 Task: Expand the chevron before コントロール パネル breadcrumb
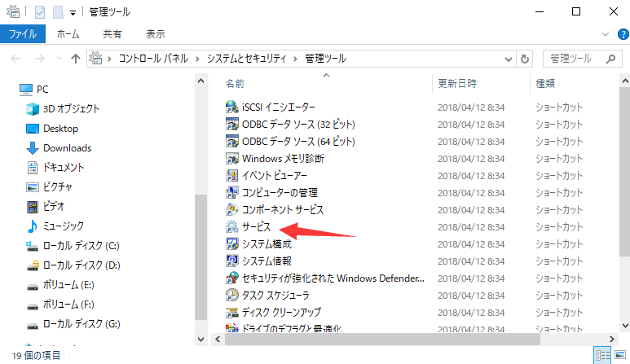point(109,59)
